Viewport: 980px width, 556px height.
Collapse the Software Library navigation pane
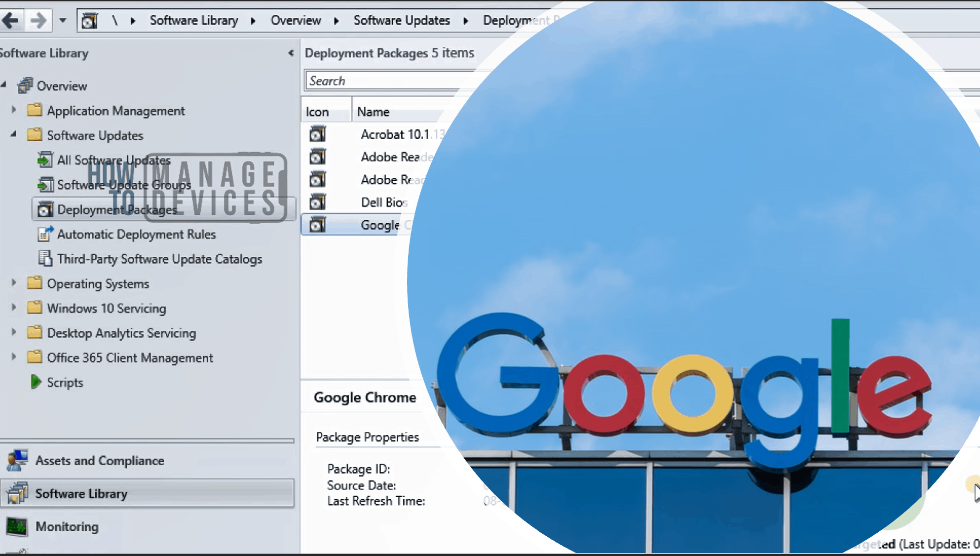point(291,53)
